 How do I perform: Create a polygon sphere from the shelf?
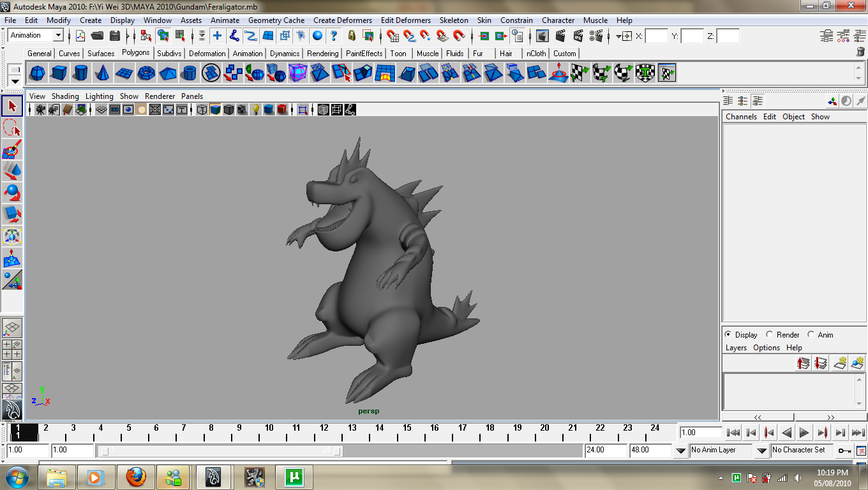point(37,73)
